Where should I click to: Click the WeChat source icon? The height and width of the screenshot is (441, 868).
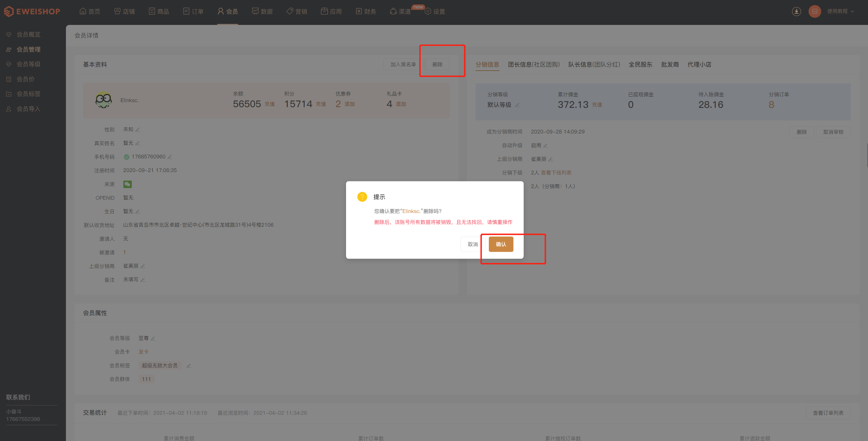(127, 184)
